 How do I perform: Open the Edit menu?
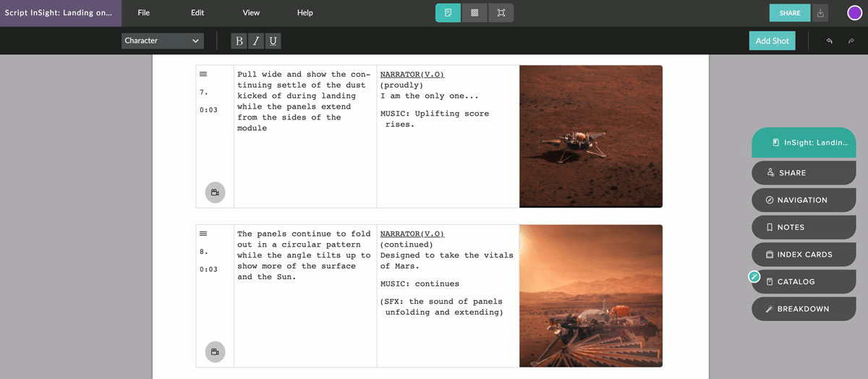pos(197,13)
